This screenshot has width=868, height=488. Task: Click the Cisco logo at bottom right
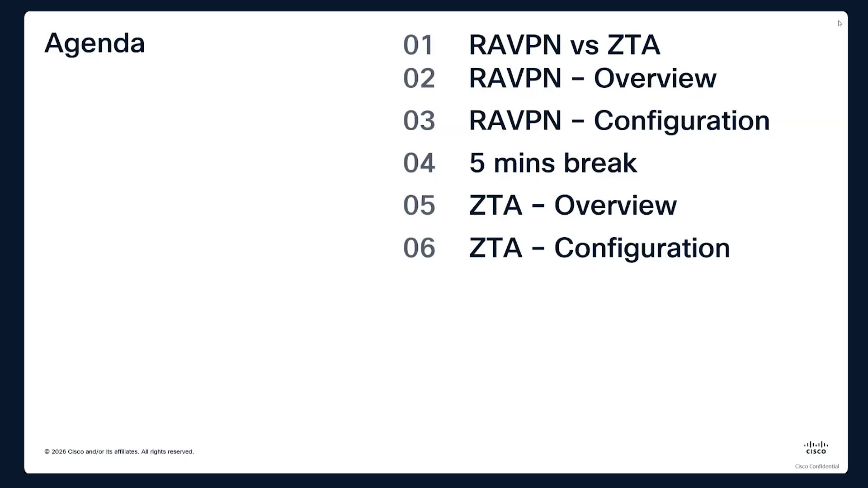[x=816, y=448]
